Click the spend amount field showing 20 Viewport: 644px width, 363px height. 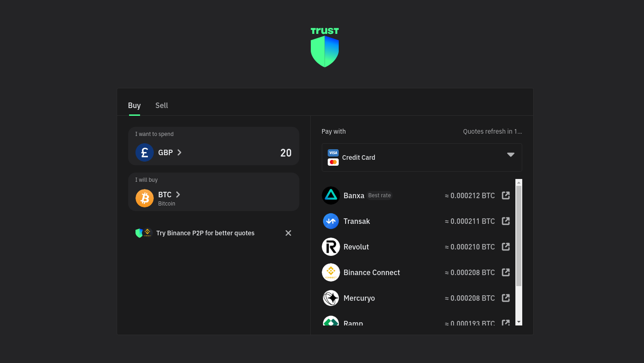point(286,153)
